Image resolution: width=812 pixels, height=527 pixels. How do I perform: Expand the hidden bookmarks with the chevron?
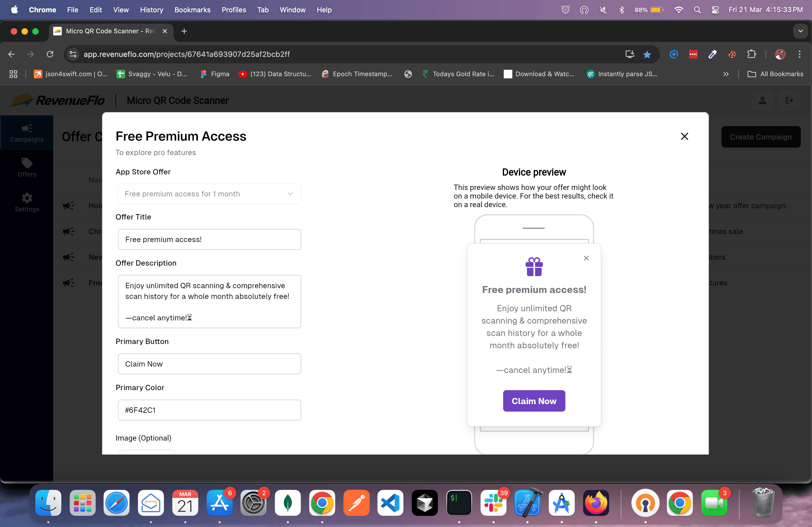click(726, 74)
